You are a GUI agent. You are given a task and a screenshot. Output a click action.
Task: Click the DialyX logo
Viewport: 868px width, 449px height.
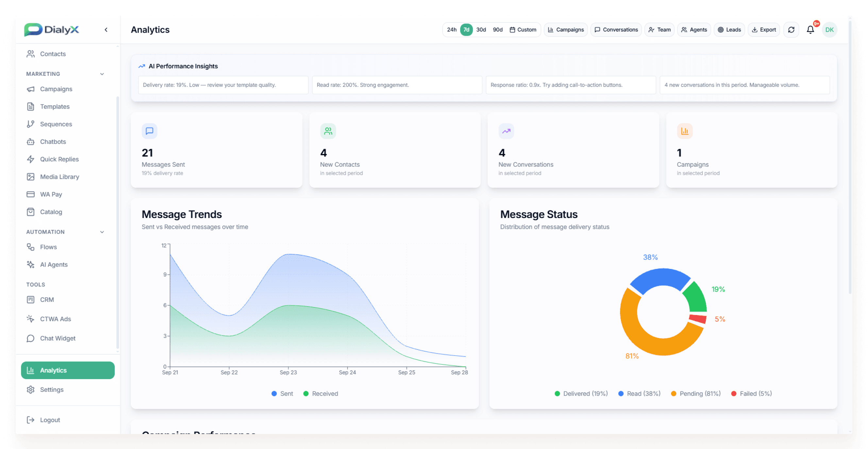[51, 30]
